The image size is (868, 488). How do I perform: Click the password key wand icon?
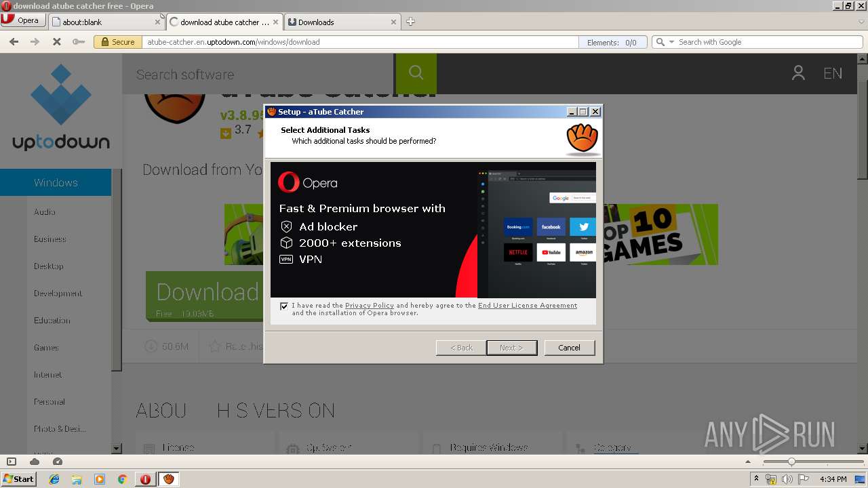pos(79,42)
